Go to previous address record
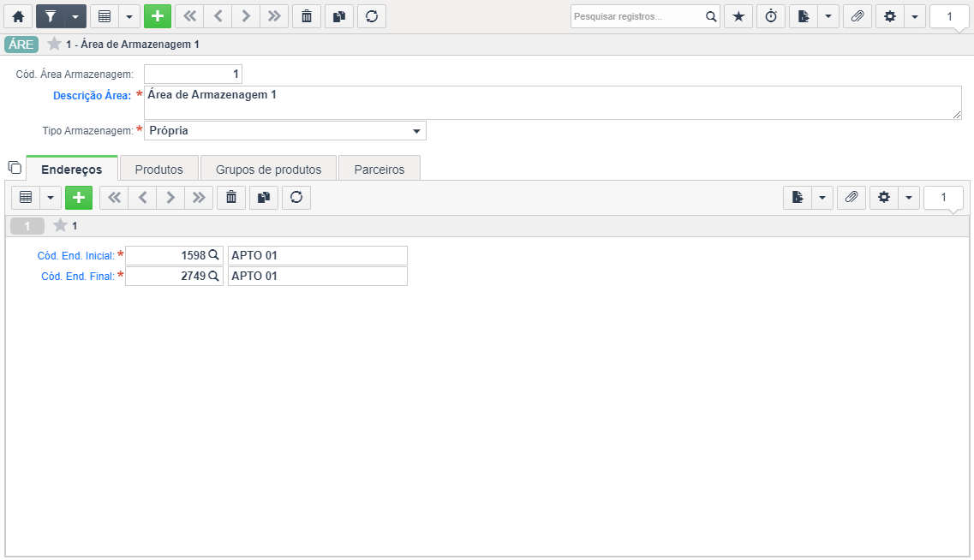This screenshot has width=974, height=560. [x=141, y=198]
